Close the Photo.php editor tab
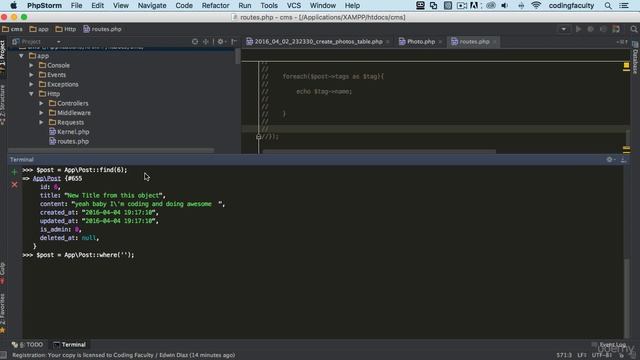The width and height of the screenshot is (640, 360). click(440, 42)
